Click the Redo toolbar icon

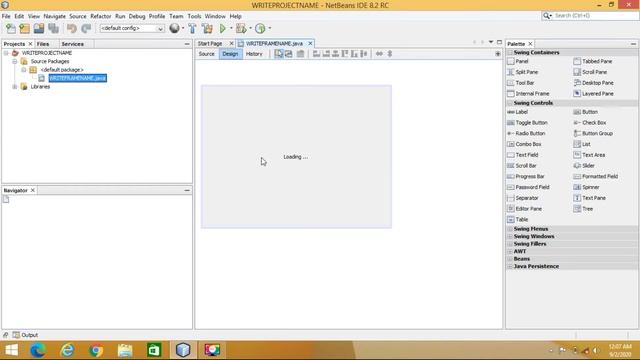(x=86, y=28)
